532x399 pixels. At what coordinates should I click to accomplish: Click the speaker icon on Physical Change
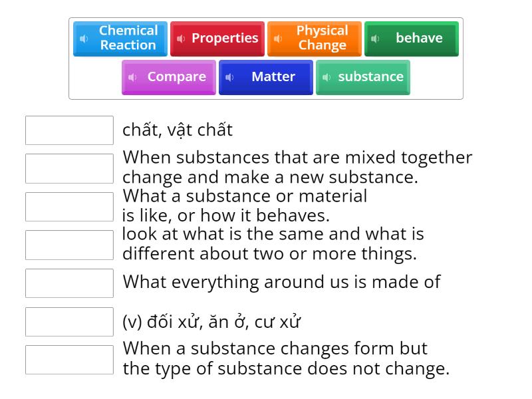click(x=277, y=39)
